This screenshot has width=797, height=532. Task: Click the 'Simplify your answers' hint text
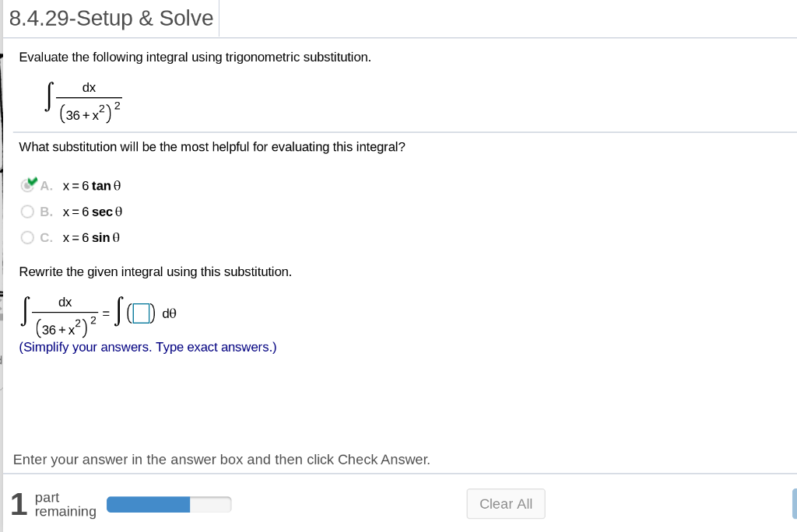coord(148,347)
